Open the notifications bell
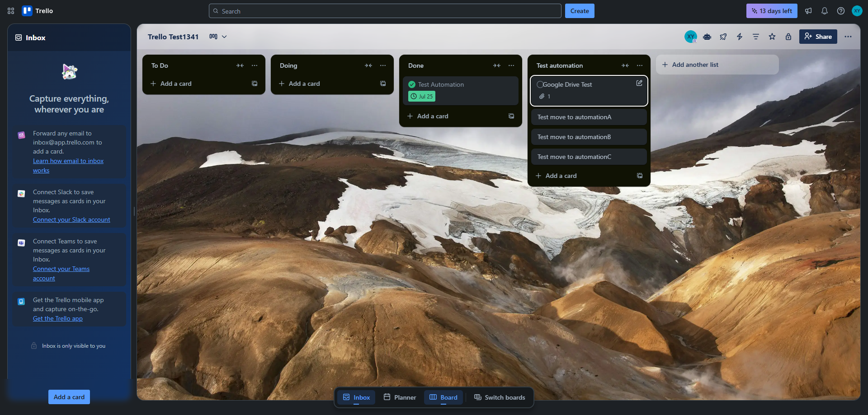The height and width of the screenshot is (415, 868). 825,11
